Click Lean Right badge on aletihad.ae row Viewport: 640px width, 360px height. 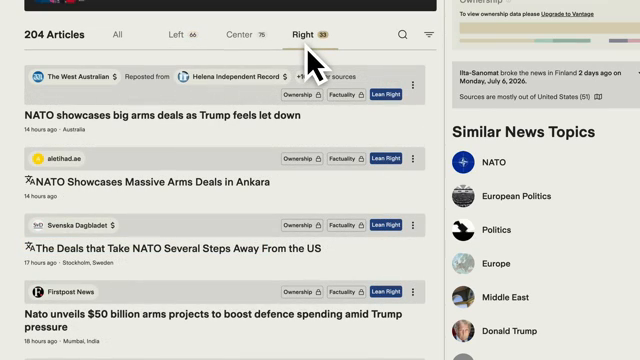pyautogui.click(x=386, y=159)
